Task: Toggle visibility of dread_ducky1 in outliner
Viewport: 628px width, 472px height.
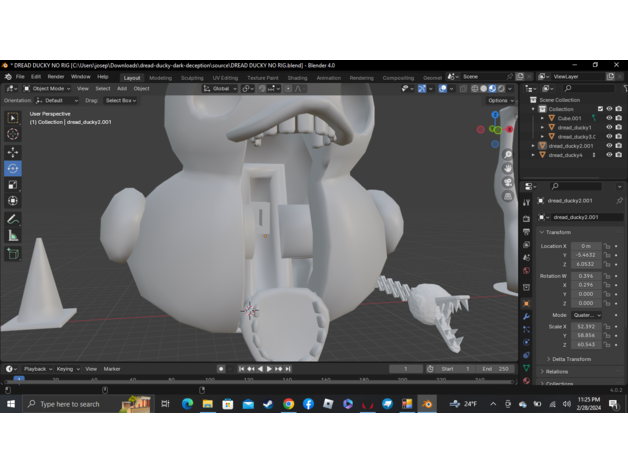Action: pos(609,127)
